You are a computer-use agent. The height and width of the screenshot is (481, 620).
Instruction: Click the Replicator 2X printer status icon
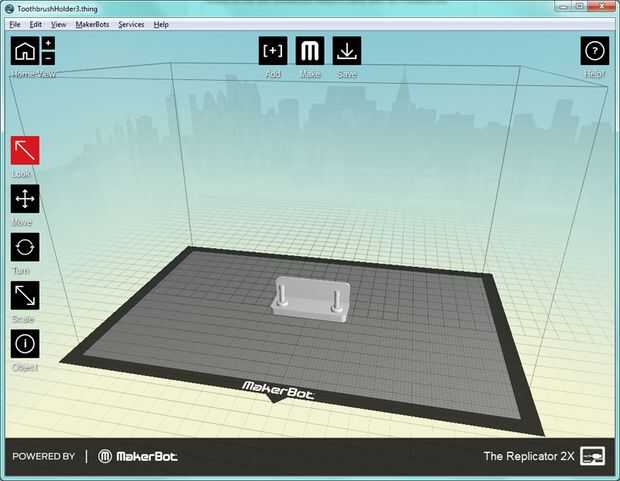point(592,456)
